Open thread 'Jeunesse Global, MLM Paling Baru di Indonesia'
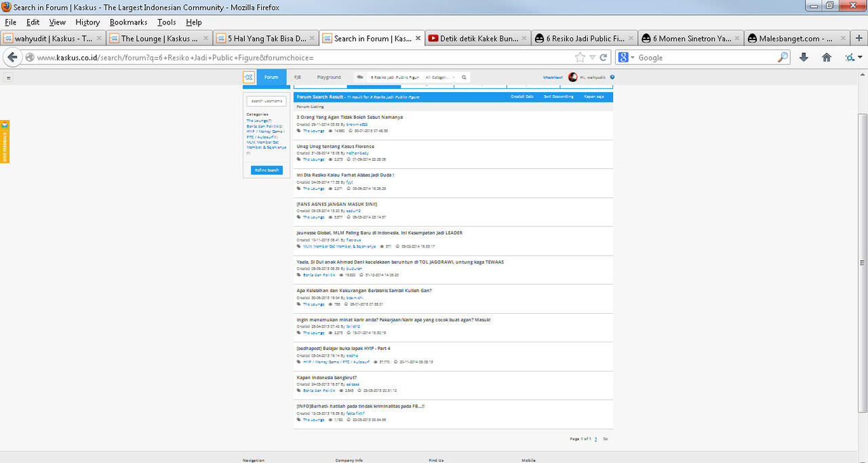 coord(380,233)
